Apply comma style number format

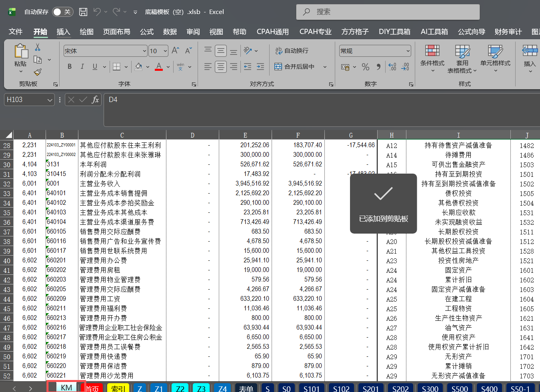tap(378, 67)
